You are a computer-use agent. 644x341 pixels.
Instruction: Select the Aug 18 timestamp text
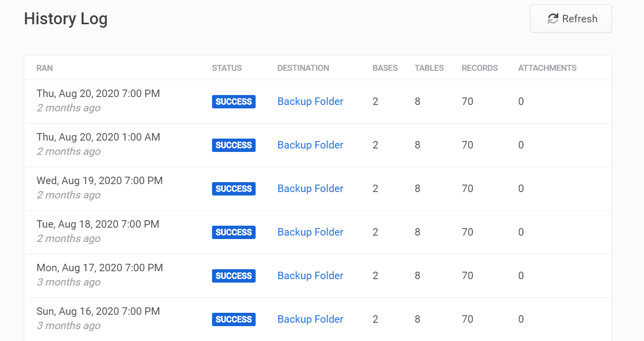(98, 224)
